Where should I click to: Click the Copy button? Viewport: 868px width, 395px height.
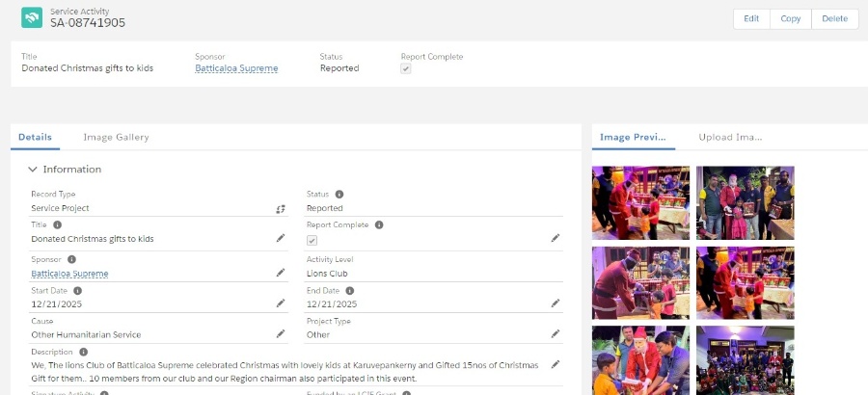791,19
